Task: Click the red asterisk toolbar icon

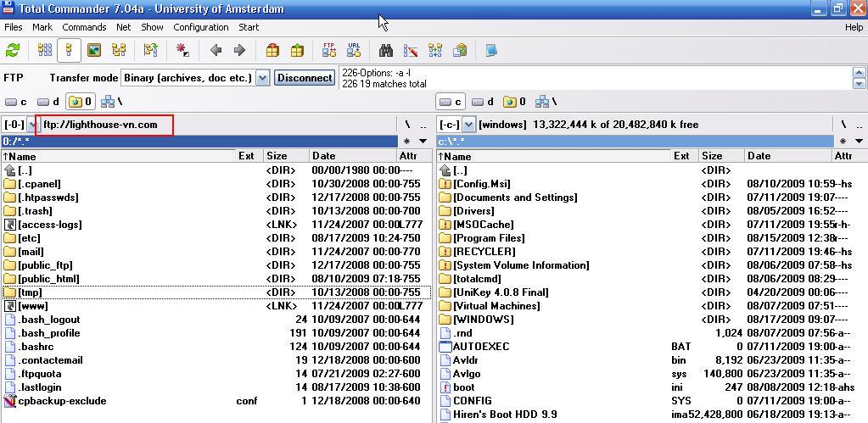Action: click(x=182, y=51)
